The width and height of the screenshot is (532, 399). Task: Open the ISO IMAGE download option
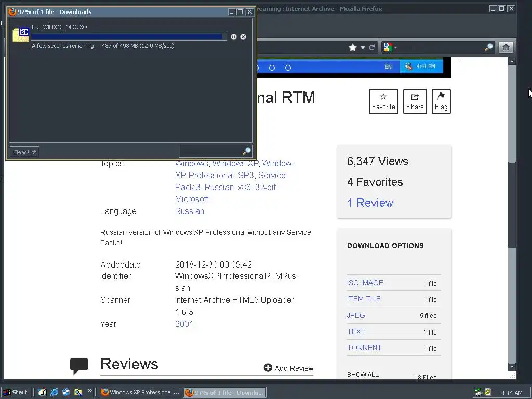click(x=365, y=283)
